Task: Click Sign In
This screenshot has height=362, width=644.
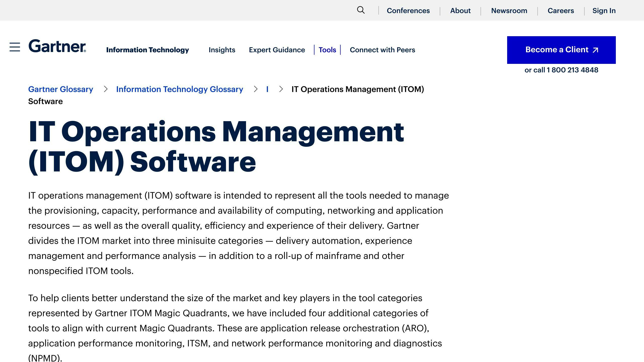Action: coord(604,11)
